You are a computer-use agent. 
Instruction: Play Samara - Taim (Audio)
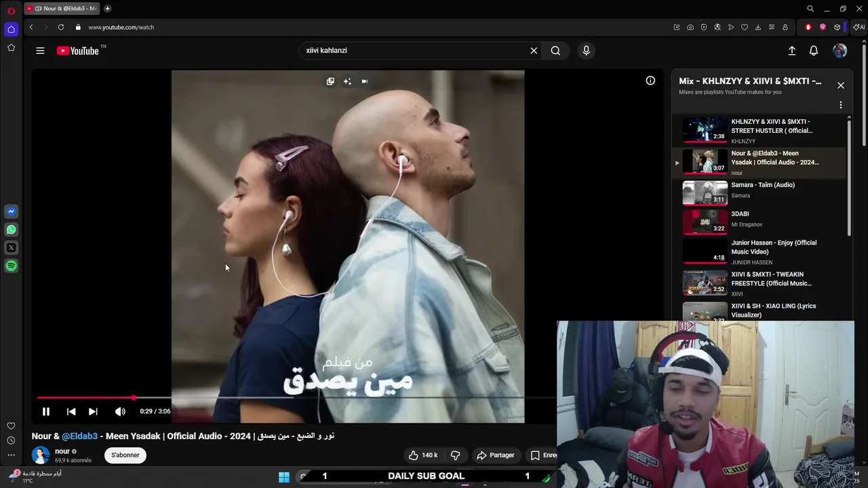[x=759, y=192]
